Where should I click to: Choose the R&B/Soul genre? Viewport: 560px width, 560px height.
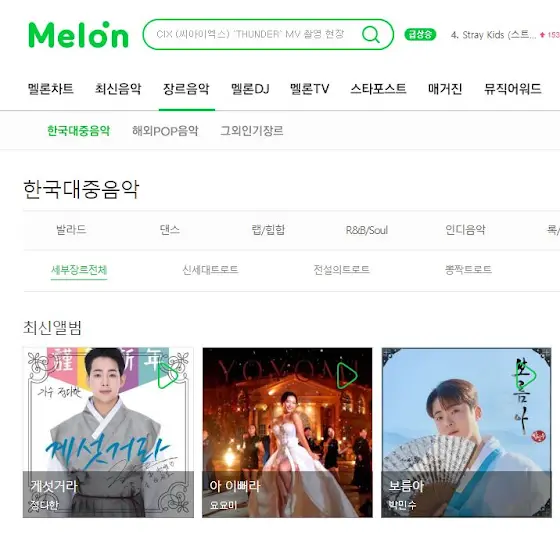367,230
